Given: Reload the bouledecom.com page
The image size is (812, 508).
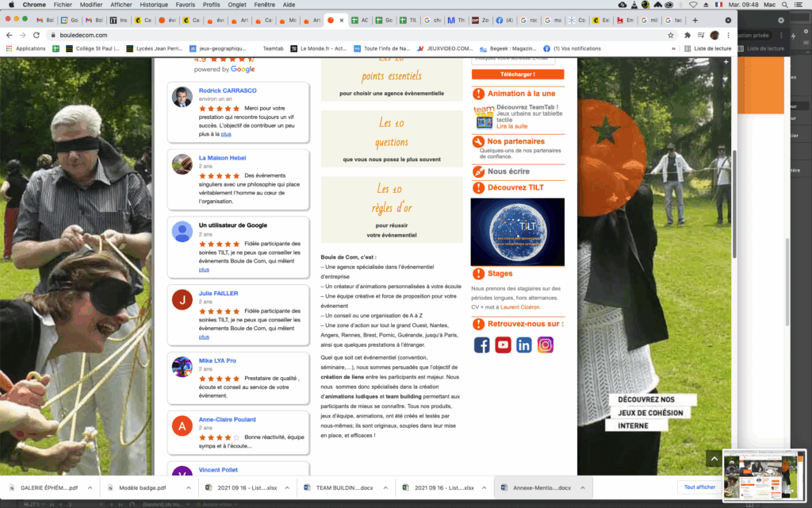Looking at the screenshot, I should [36, 35].
